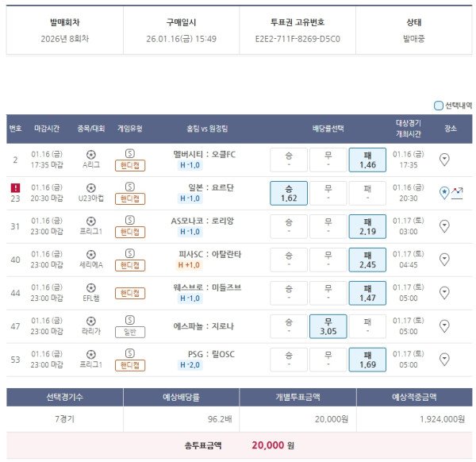The height and width of the screenshot is (462, 476).
Task: Toggle 패 1.69 selection for PSG game
Action: [367, 360]
